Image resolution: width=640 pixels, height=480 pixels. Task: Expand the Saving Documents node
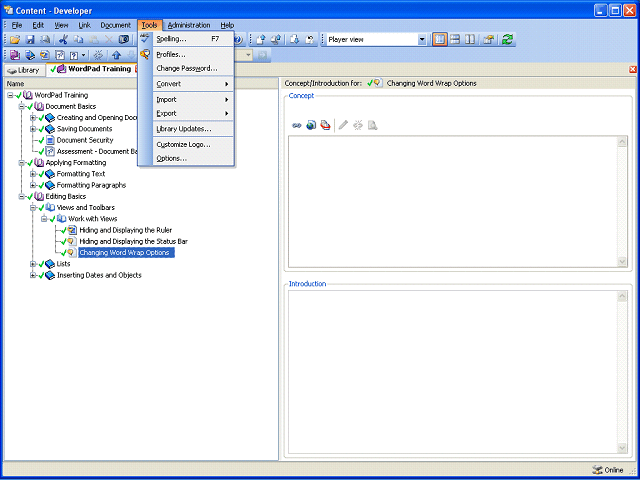coord(33,129)
